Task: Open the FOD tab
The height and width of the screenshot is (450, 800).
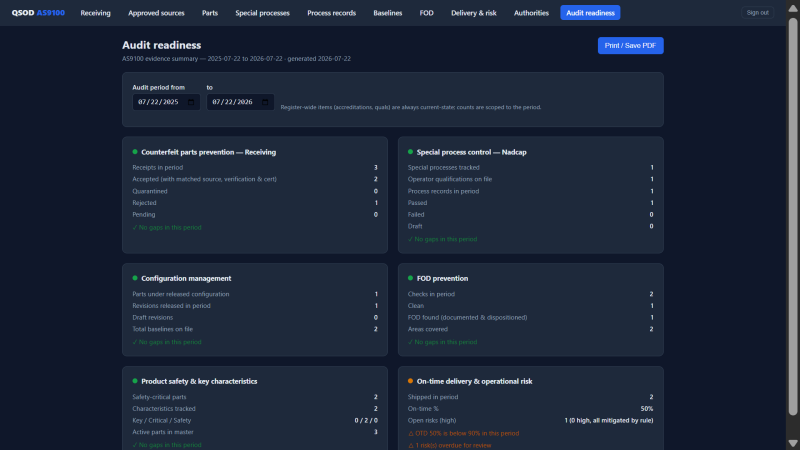Action: [x=427, y=13]
